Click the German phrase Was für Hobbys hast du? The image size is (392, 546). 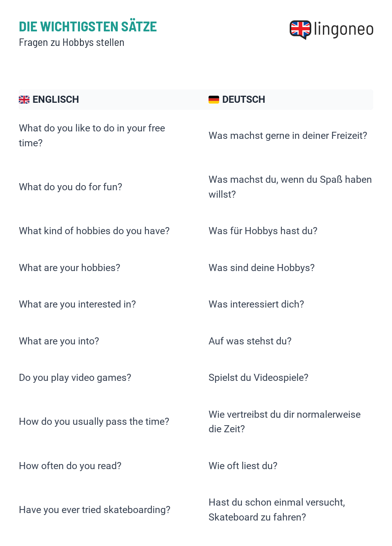[x=263, y=231]
